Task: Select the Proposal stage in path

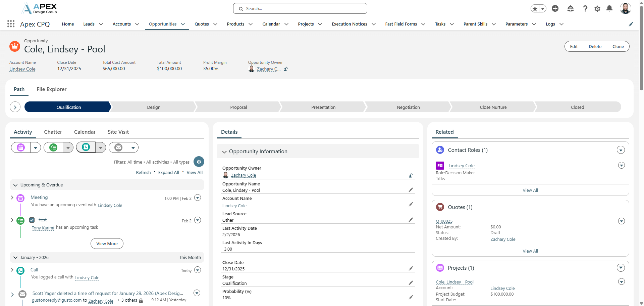Action: [x=238, y=107]
